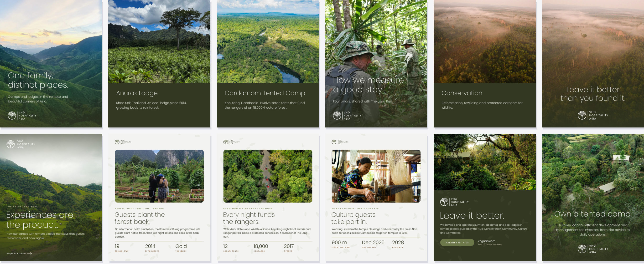
Task: Click the 'How we measure a good stay.' headline
Action: pos(368,85)
